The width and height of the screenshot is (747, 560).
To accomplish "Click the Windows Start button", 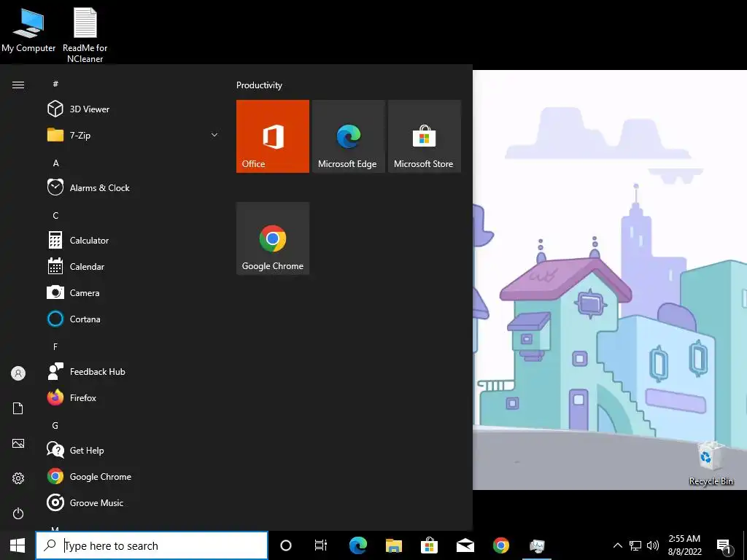I will point(18,545).
